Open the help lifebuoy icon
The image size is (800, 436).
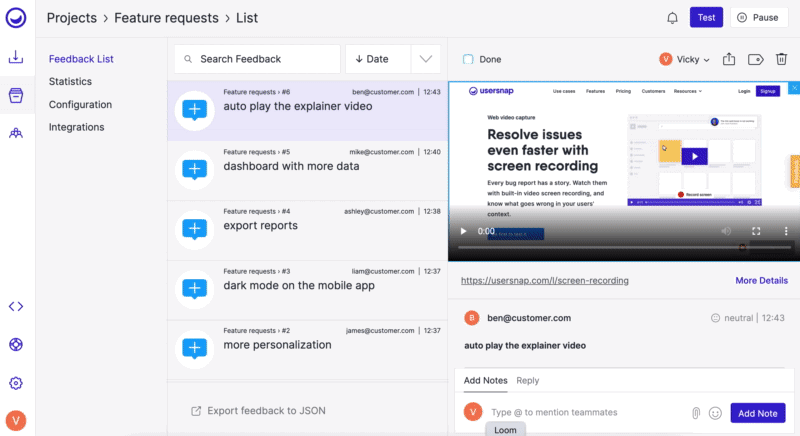tap(16, 345)
